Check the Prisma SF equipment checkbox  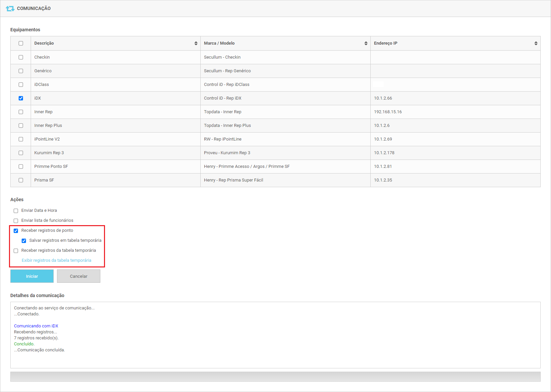click(x=21, y=180)
